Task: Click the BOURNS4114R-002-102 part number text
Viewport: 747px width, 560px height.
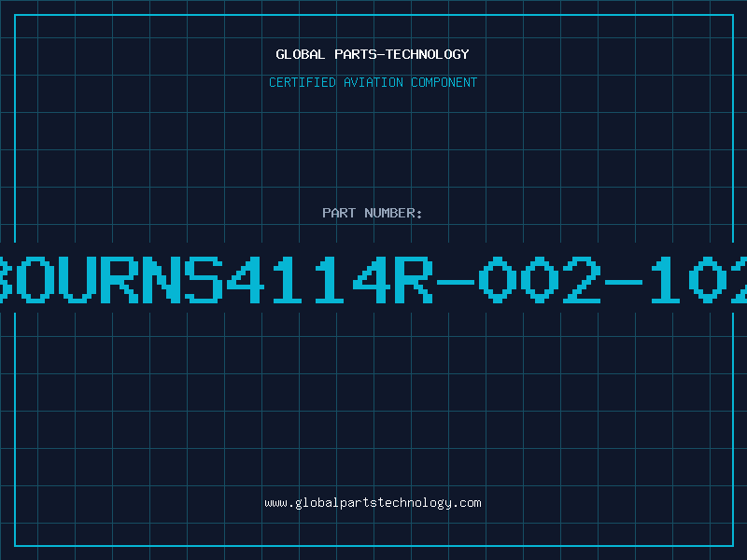Action: click(x=373, y=279)
